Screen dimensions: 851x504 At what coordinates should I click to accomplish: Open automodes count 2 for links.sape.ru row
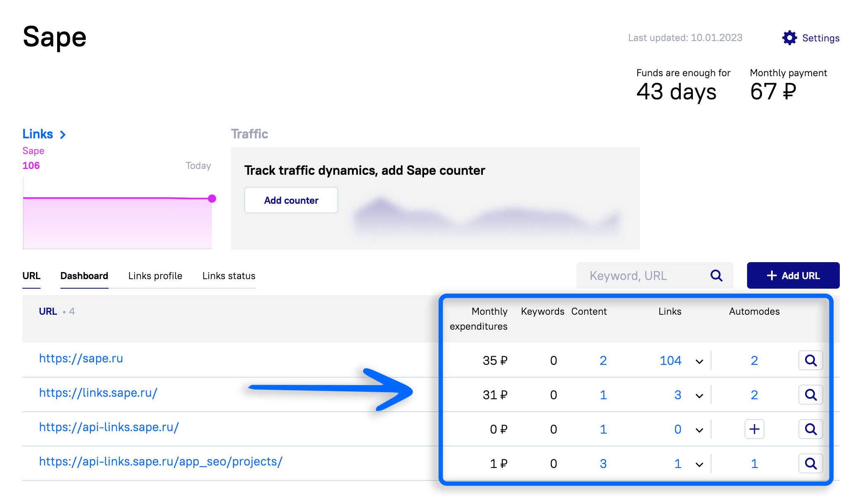[x=754, y=395]
